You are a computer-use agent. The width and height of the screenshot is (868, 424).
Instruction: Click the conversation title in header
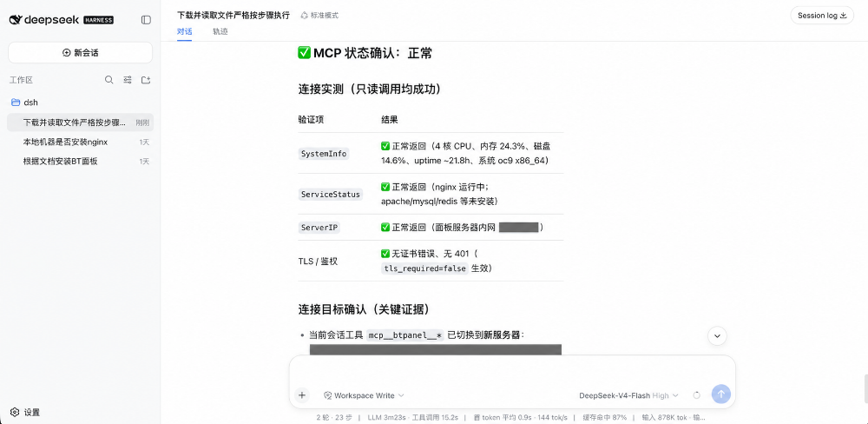233,16
